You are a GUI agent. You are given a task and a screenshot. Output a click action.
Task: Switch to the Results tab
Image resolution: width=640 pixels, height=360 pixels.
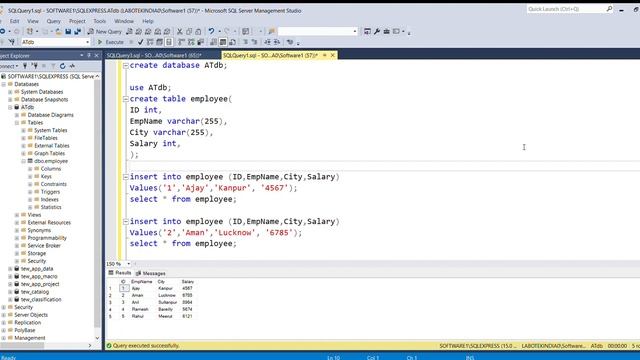click(120, 273)
